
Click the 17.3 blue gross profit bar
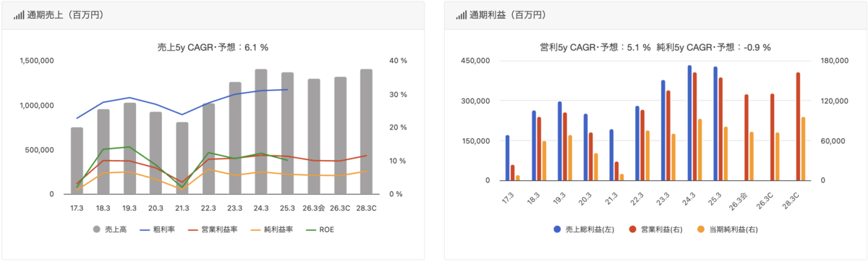[507, 158]
